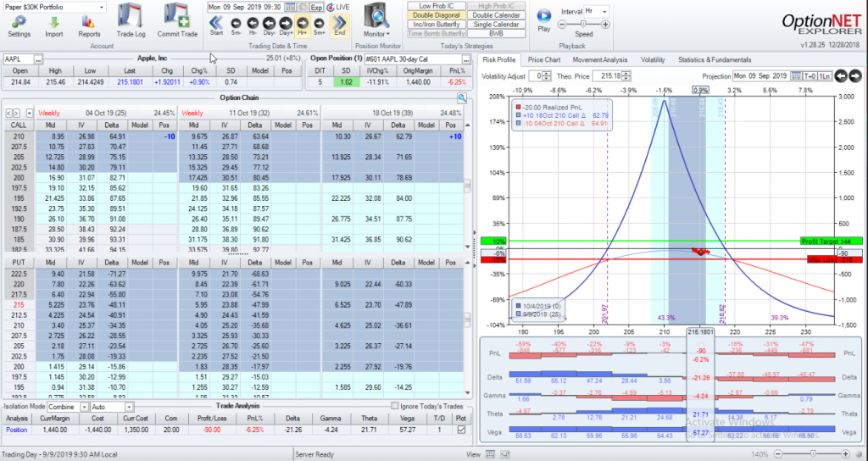Image resolution: width=868 pixels, height=461 pixels.
Task: Click the Import green arrow icon
Action: point(53,21)
